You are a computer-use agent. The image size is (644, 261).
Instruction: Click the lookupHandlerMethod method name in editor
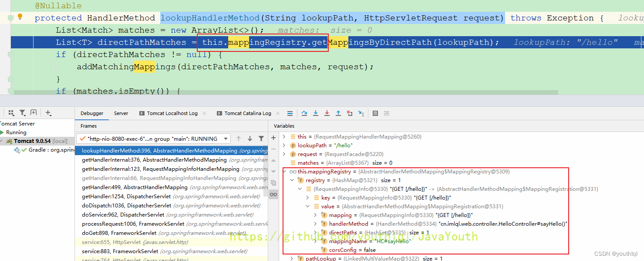210,18
